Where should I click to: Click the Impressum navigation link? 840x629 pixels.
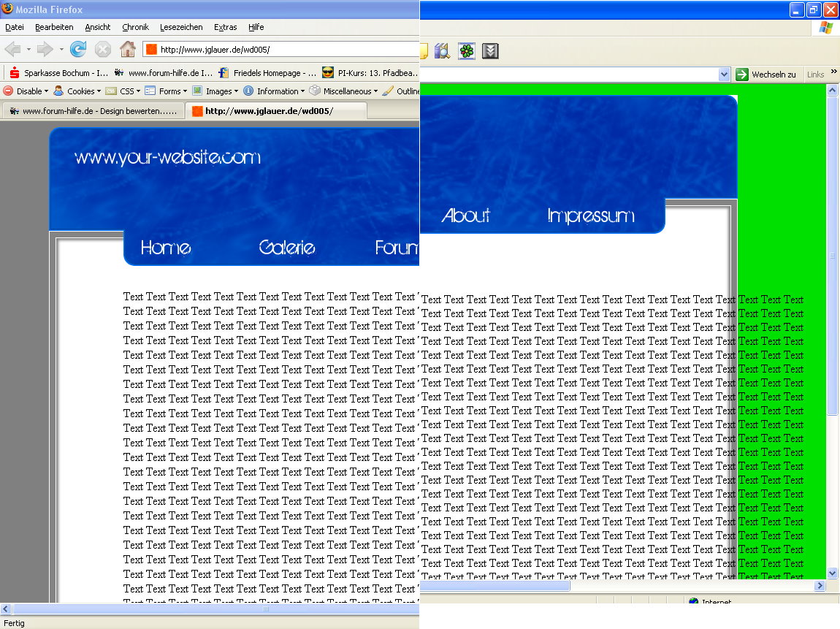[590, 216]
